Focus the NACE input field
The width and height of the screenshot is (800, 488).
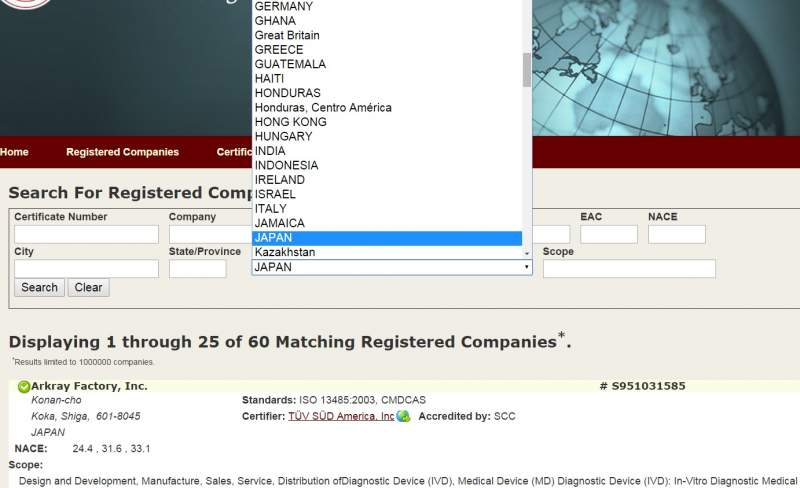pos(677,234)
